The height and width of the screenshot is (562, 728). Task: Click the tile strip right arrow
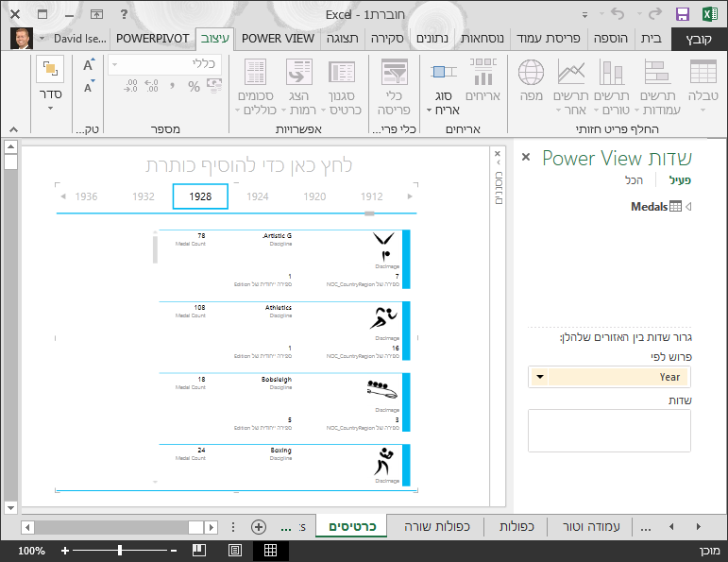(410, 196)
